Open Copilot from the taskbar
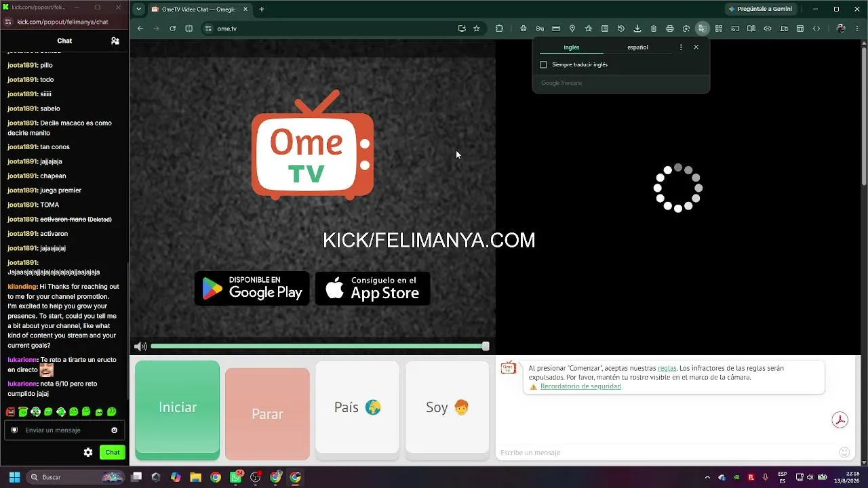Viewport: 868px width, 488px height. coord(176,477)
